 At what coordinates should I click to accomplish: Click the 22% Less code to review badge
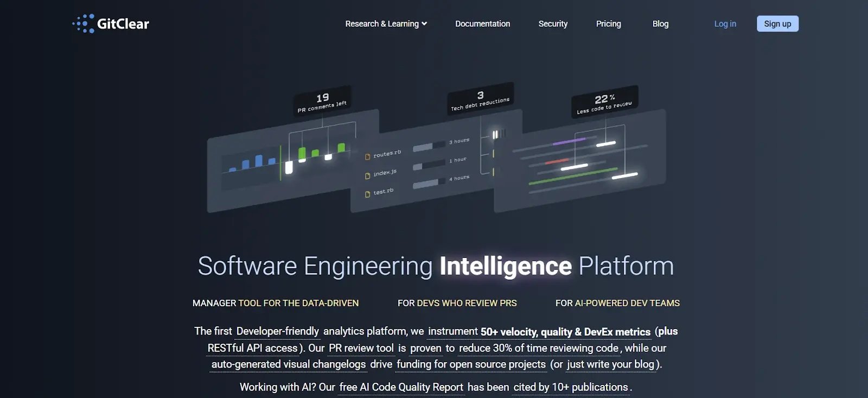pos(604,102)
